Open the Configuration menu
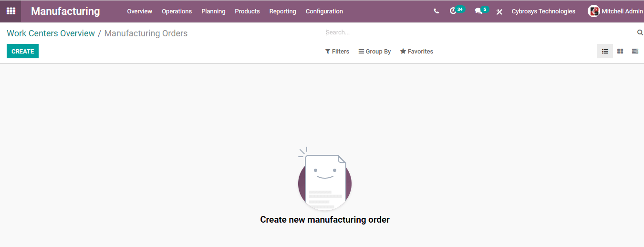Image resolution: width=644 pixels, height=247 pixels. pyautogui.click(x=324, y=11)
